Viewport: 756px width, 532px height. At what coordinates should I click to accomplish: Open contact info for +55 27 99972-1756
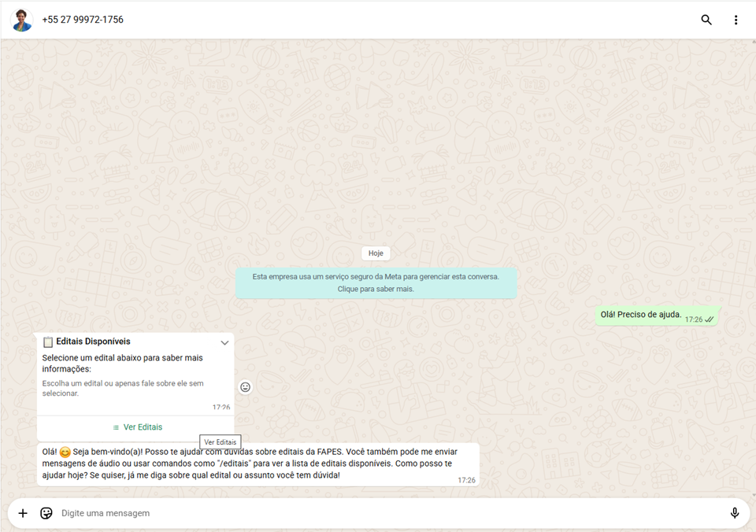83,20
